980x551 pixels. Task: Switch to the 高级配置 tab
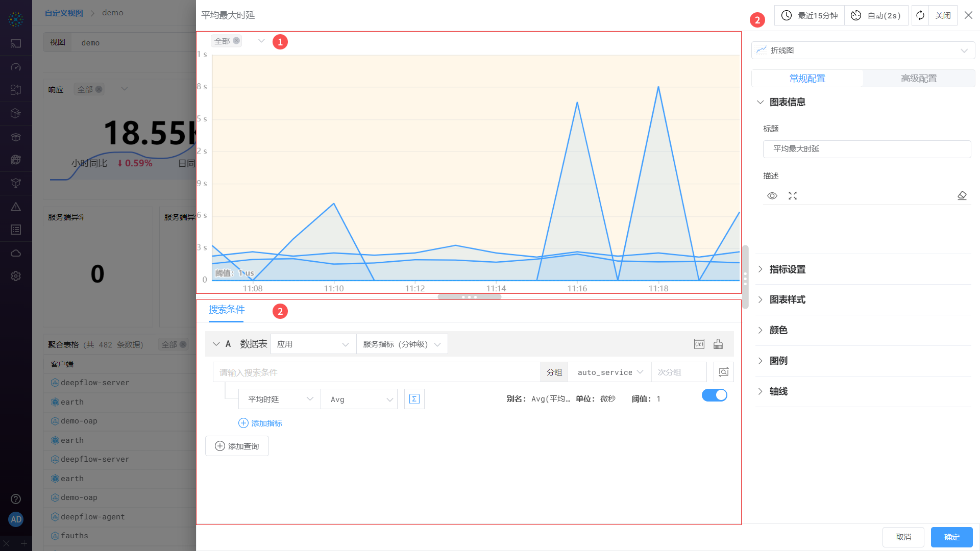tap(918, 78)
